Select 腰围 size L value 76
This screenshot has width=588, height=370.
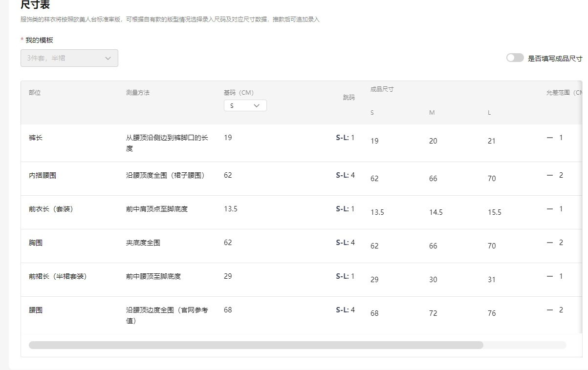click(492, 313)
